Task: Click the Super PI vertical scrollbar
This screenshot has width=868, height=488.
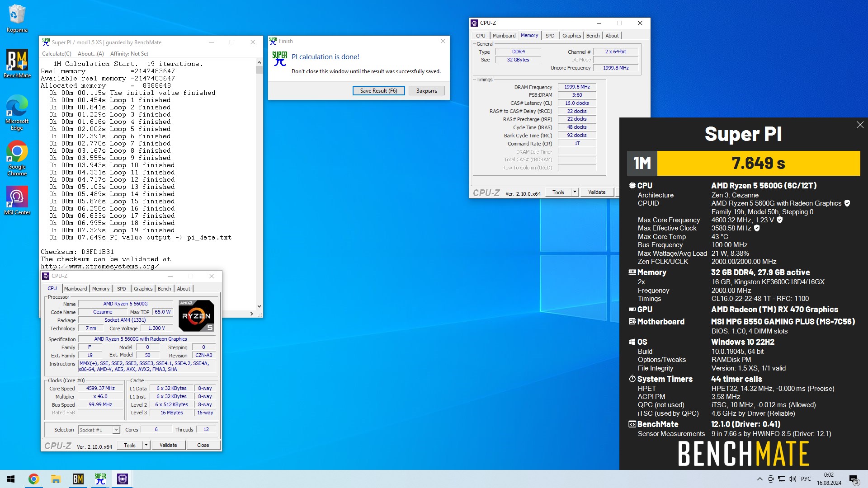Action: [259, 184]
